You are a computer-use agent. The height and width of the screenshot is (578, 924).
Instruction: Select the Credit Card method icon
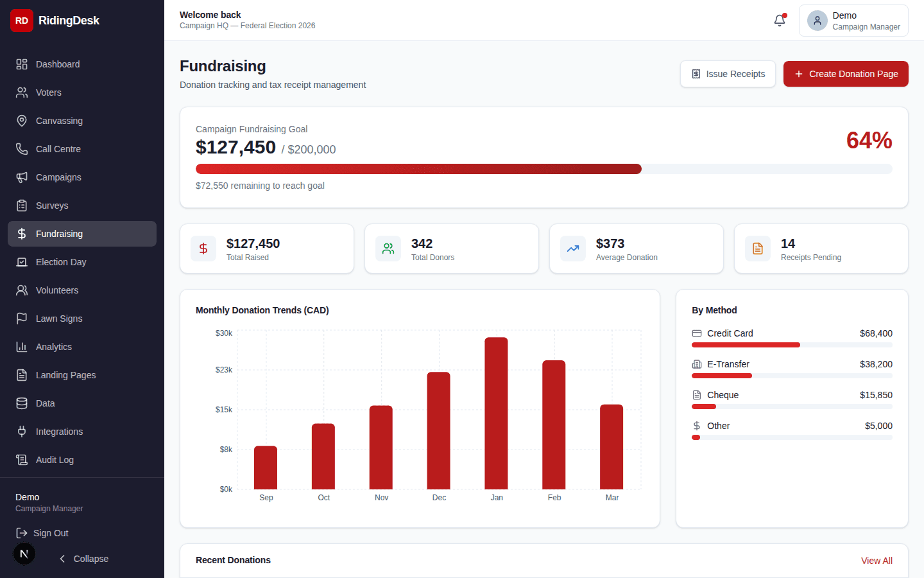tap(696, 333)
